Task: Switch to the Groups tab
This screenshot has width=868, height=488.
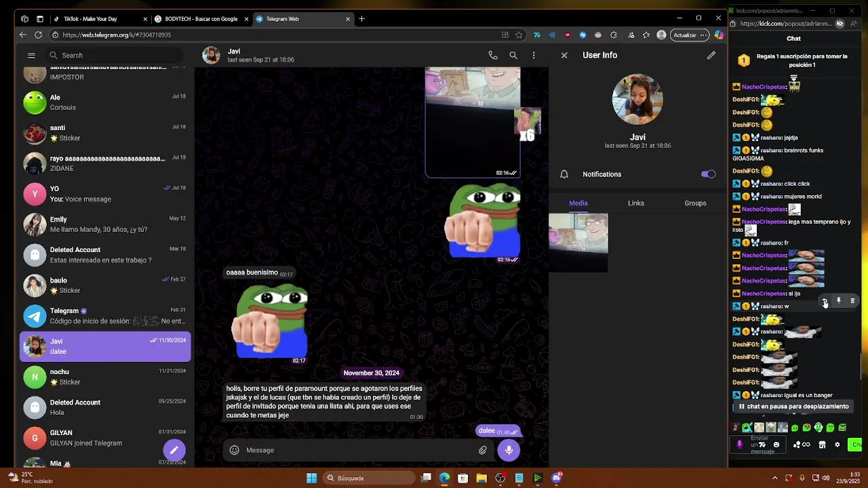Action: click(x=695, y=203)
